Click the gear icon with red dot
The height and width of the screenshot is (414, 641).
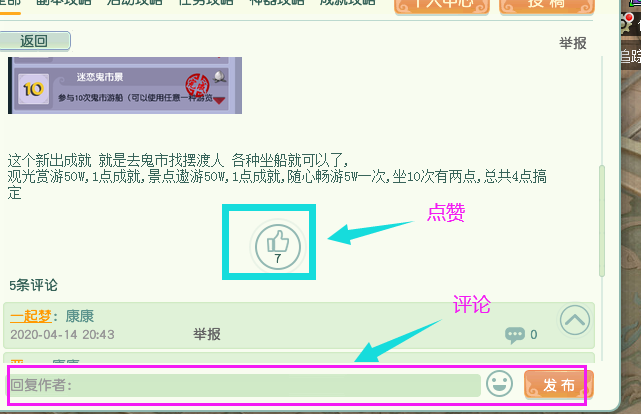click(x=628, y=23)
